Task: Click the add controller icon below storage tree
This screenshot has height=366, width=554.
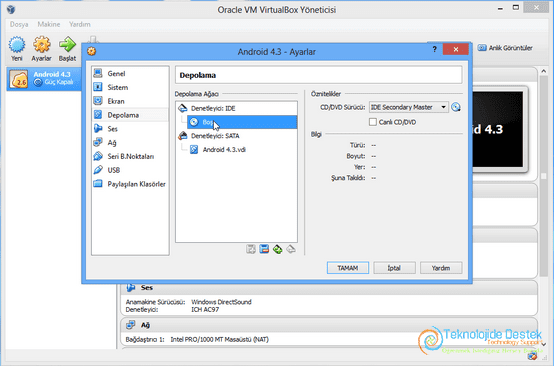Action: (278, 249)
